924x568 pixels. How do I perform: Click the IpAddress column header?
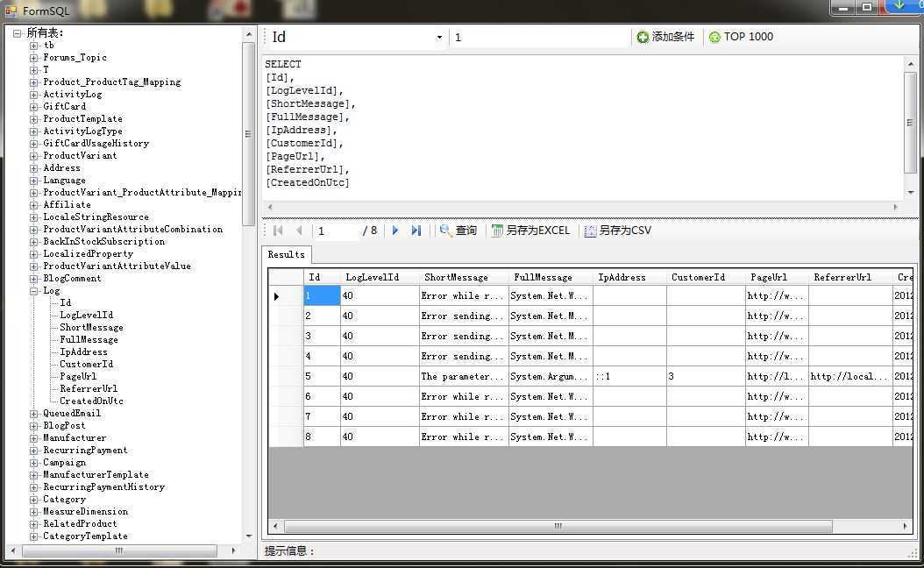[630, 277]
